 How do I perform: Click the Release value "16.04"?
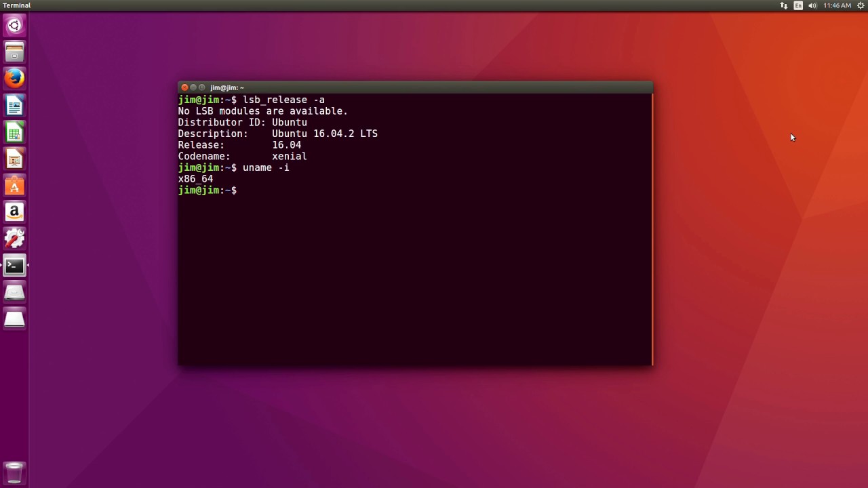pyautogui.click(x=286, y=145)
